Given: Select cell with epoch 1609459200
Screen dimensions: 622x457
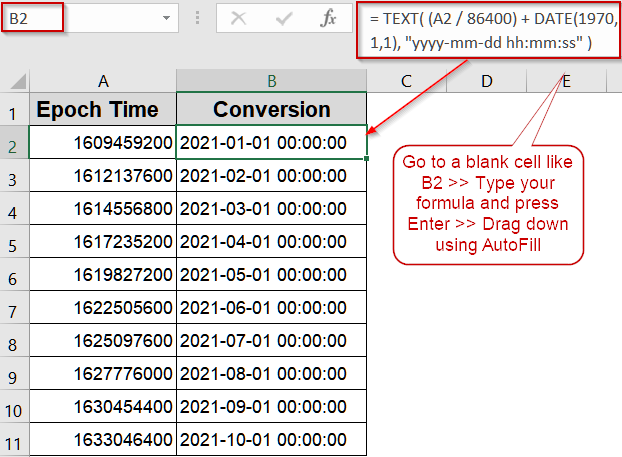Looking at the screenshot, I should 103,143.
